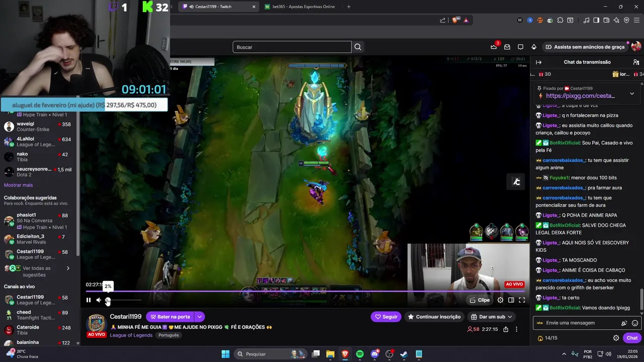
Task: Open the stream's three-dot more menu
Action: (516, 329)
